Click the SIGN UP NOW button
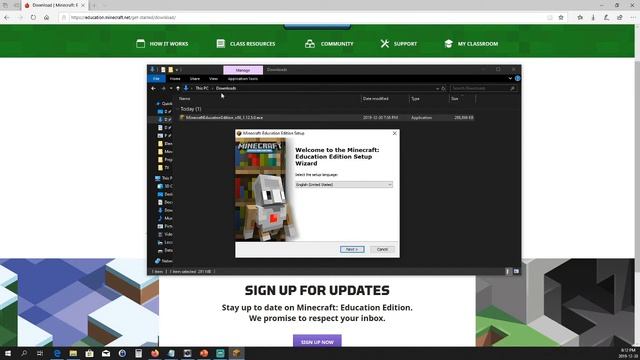Image resolution: width=640 pixels, height=360 pixels. coord(317,342)
